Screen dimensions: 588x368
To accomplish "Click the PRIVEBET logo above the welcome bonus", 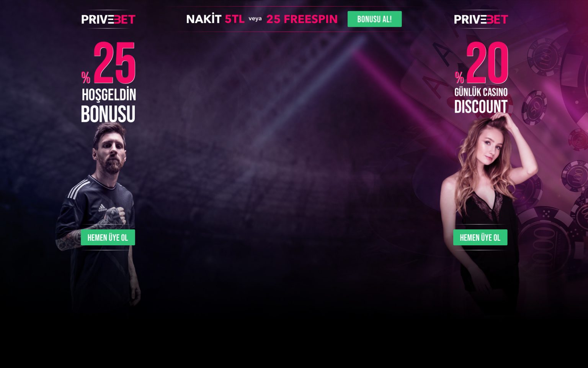I will click(x=108, y=19).
